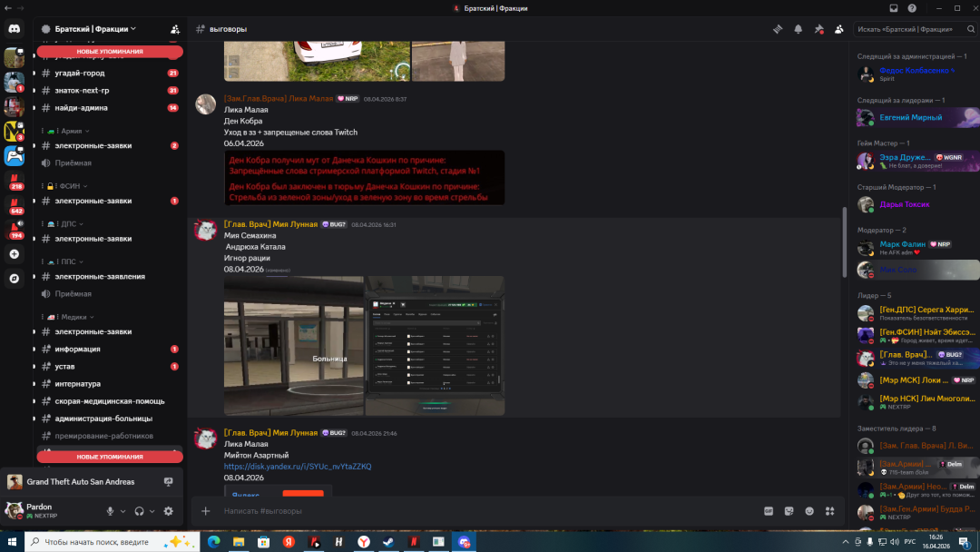The height and width of the screenshot is (552, 980).
Task: Open Discord direct messages home icon
Action: click(15, 29)
